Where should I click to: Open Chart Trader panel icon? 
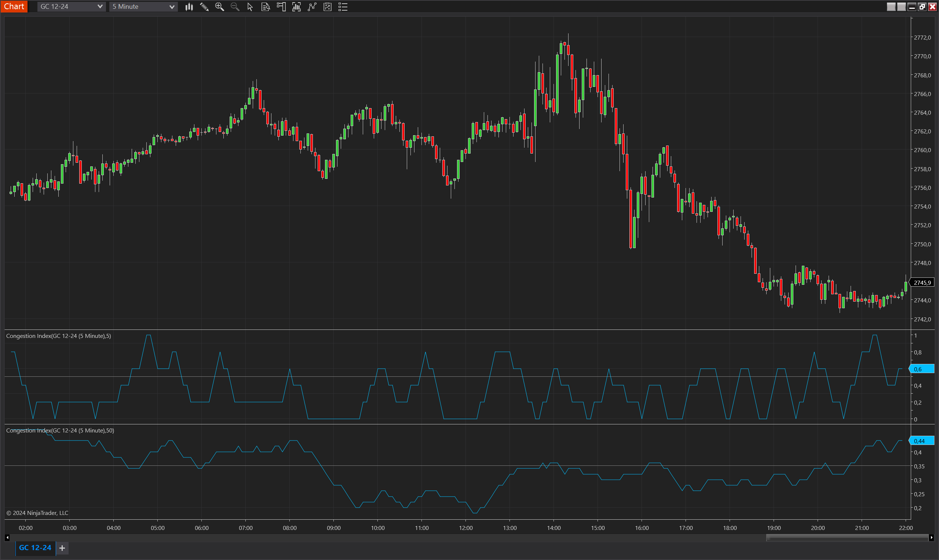point(281,7)
